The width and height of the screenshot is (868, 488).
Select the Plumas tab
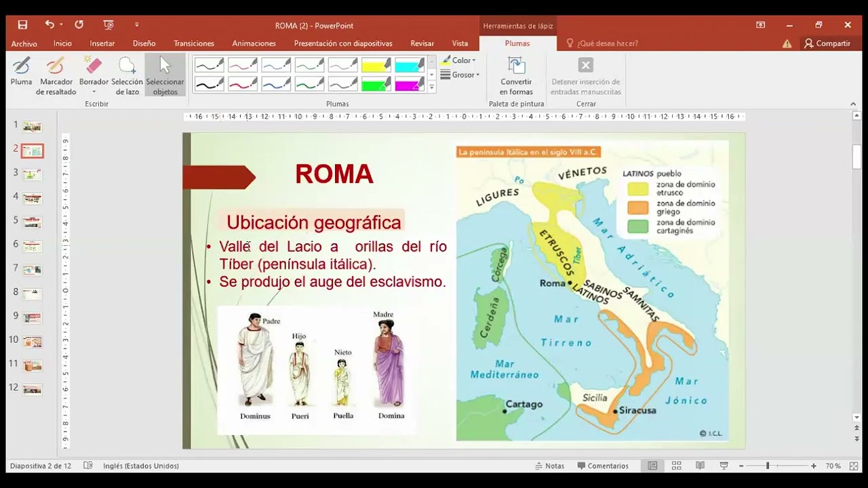pyautogui.click(x=517, y=43)
